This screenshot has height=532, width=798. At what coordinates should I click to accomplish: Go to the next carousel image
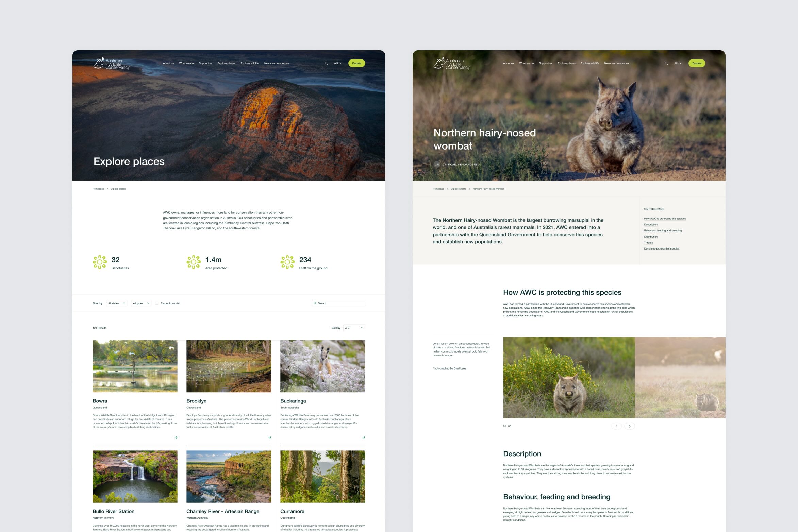pos(630,426)
